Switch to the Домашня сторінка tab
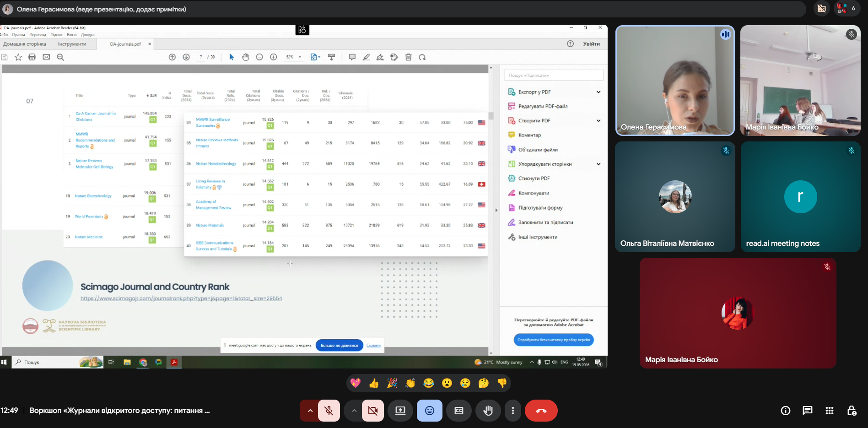 [25, 44]
